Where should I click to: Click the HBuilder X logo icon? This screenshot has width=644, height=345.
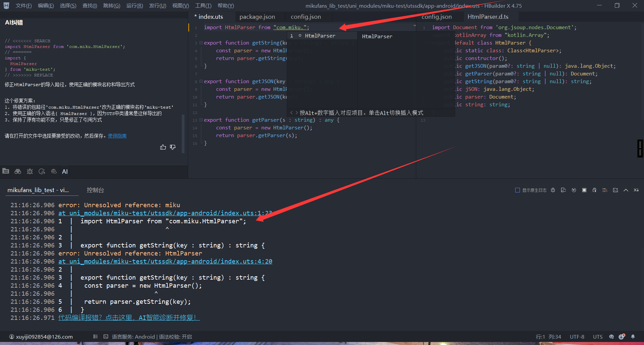pyautogui.click(x=6, y=6)
